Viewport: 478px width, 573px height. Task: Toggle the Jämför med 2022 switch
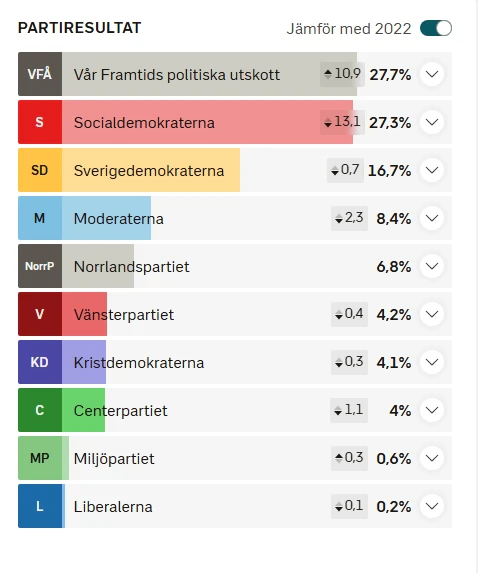[436, 28]
